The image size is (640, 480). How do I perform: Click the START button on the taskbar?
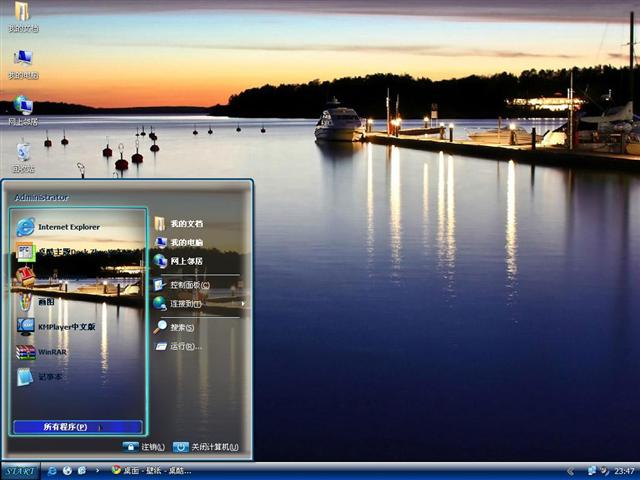click(20, 470)
